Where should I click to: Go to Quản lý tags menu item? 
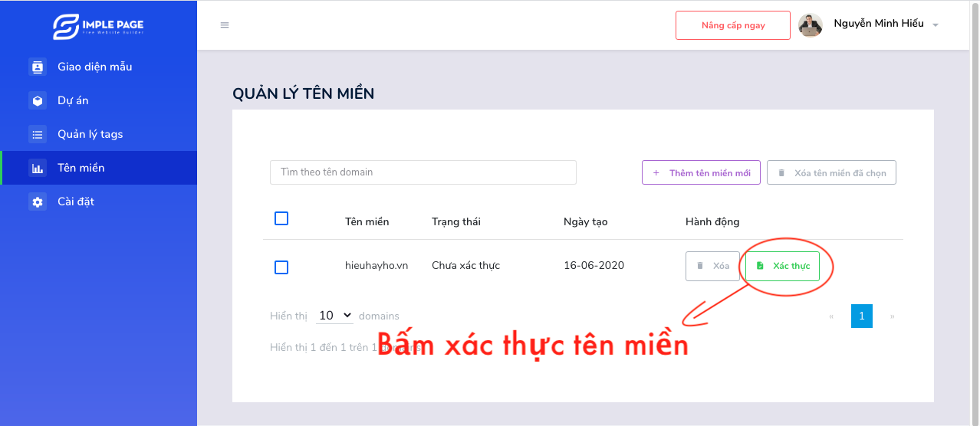pyautogui.click(x=90, y=134)
